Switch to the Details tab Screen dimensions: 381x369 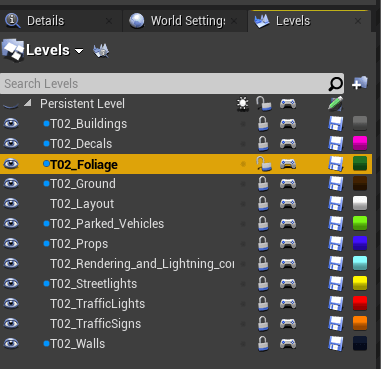[46, 21]
